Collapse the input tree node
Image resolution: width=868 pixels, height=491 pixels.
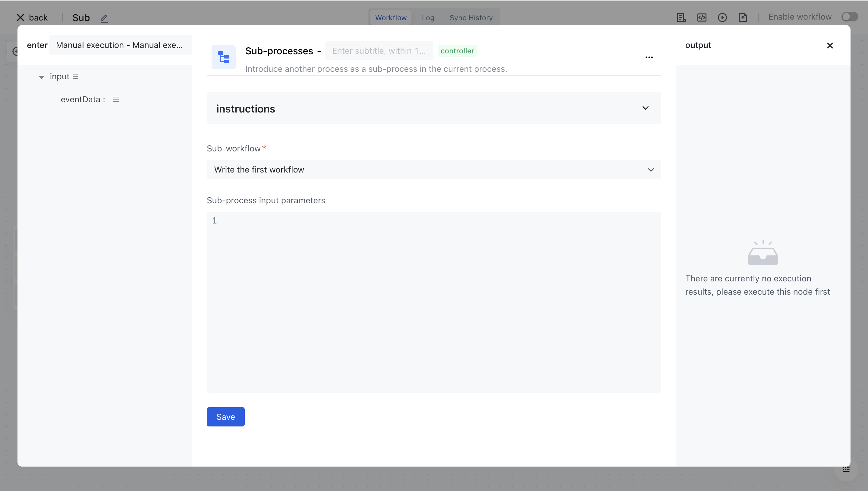(x=42, y=77)
